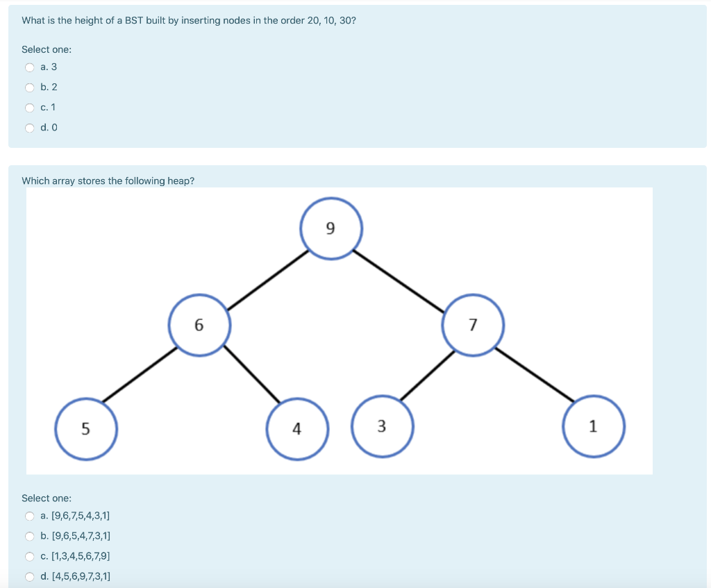
Task: Click the node labeled 7
Action: click(x=473, y=325)
